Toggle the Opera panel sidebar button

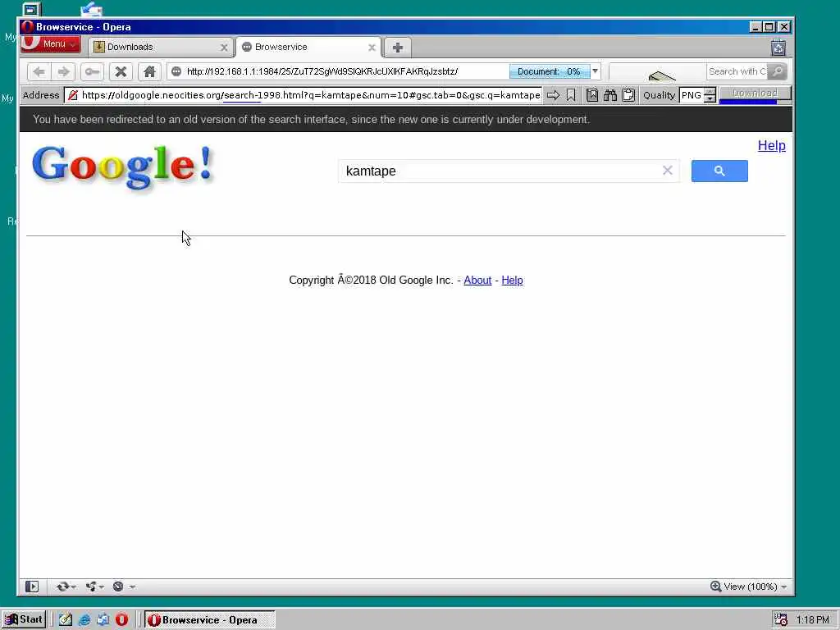(x=32, y=587)
